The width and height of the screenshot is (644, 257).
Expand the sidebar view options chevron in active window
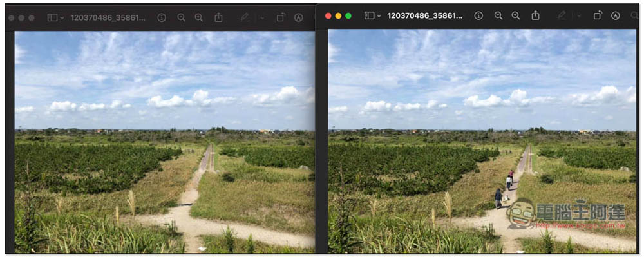click(379, 16)
